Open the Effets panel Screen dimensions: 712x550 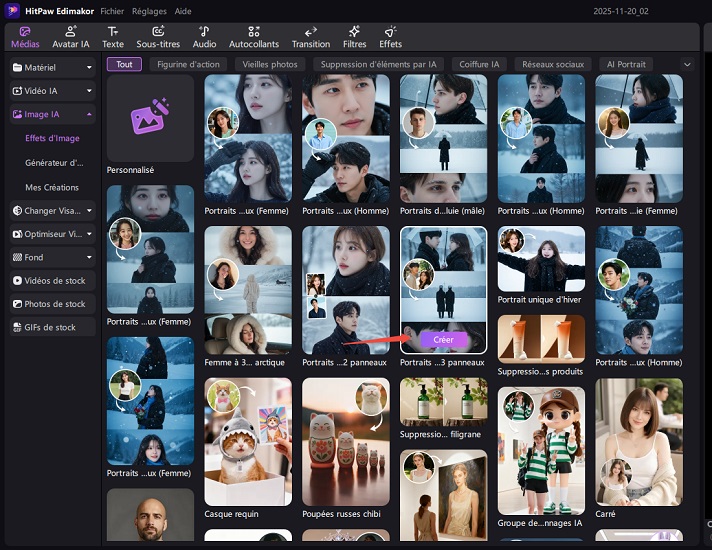(390, 37)
